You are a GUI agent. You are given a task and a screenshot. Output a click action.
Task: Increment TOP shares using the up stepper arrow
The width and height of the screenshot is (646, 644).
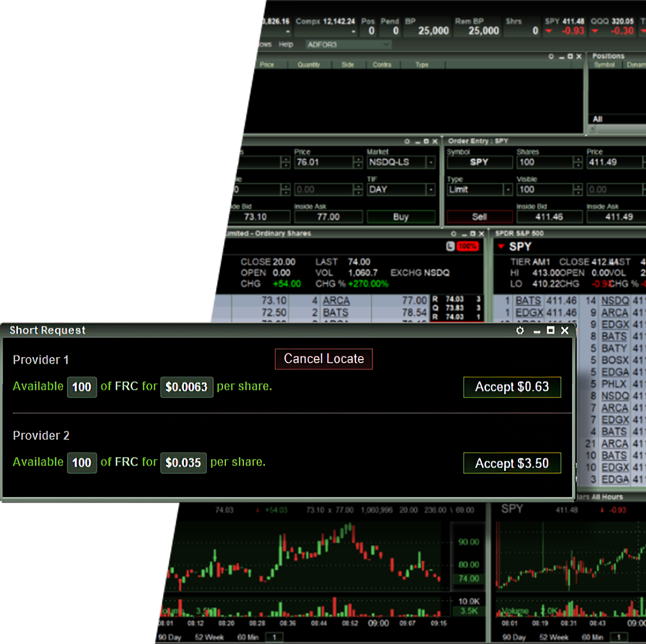(x=285, y=159)
